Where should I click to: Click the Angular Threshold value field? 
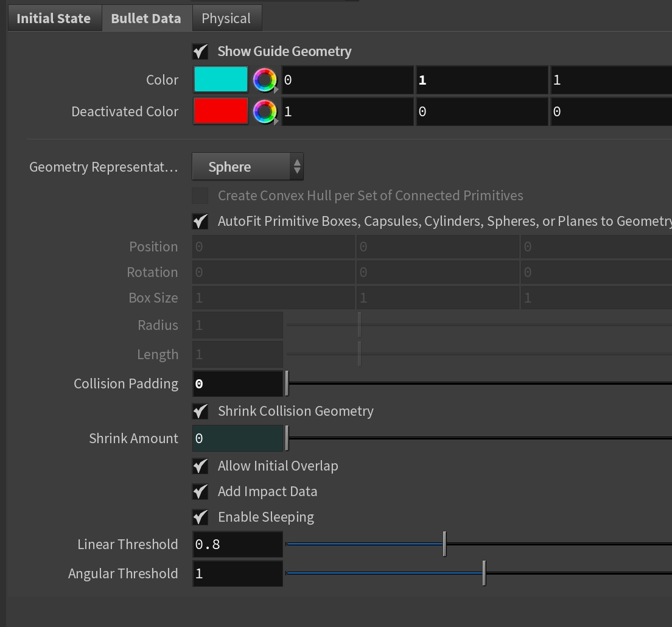point(237,573)
